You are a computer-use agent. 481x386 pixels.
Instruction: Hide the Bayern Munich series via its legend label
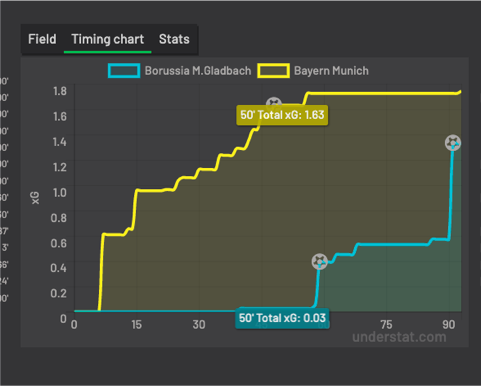pos(331,71)
